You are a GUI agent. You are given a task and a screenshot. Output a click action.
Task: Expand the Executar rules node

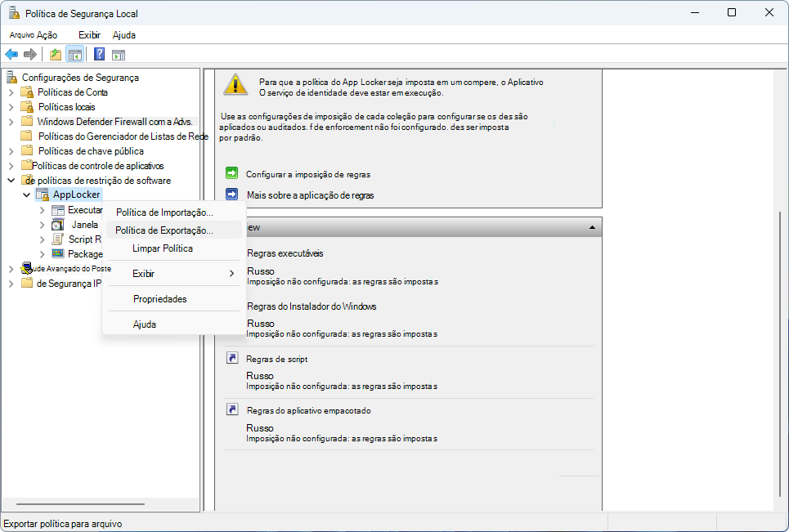click(43, 210)
